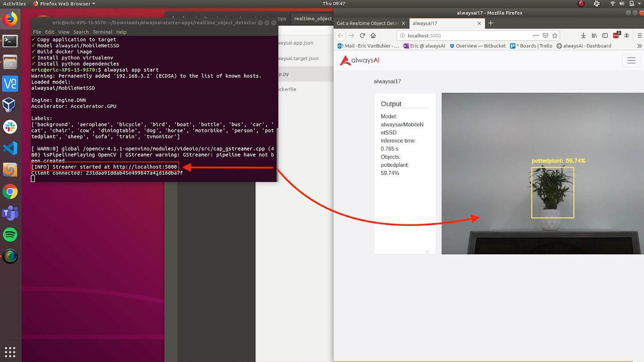Open Google Chrome from the dock
The height and width of the screenshot is (362, 644).
click(x=10, y=192)
